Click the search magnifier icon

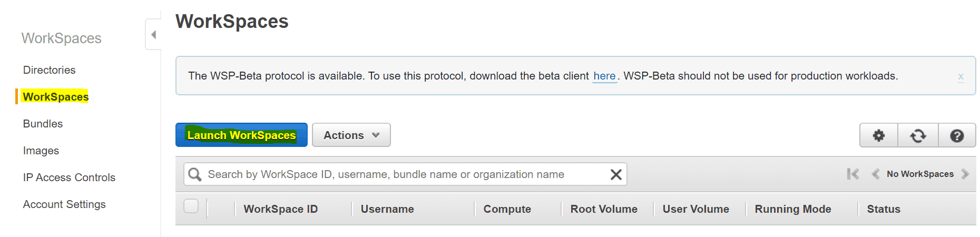[x=195, y=174]
